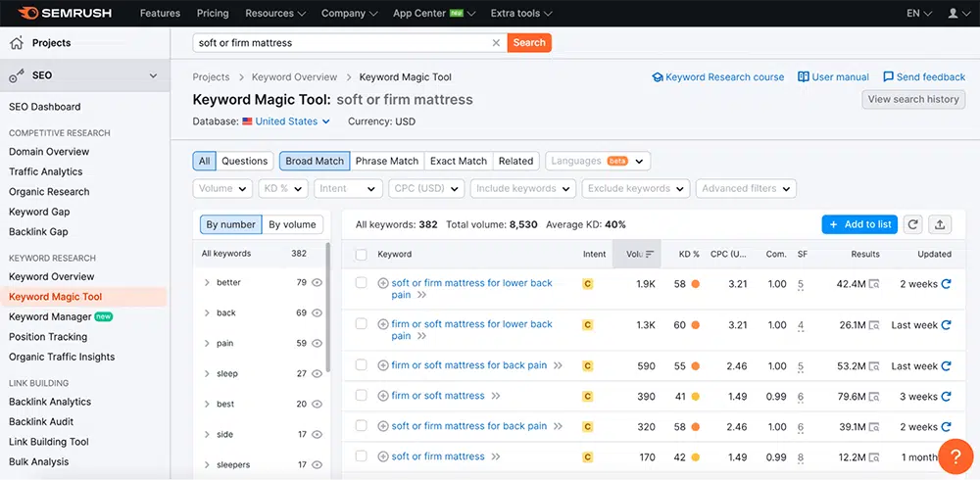Check the box for 'soft or firm mattress for lower back pain'
Screen dimensions: 980x480
click(x=361, y=282)
